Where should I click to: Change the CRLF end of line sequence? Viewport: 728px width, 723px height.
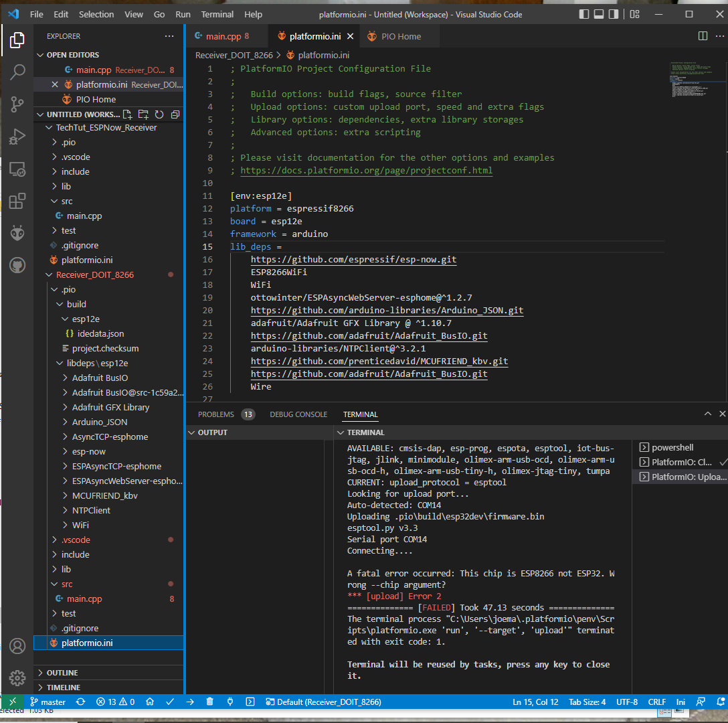[656, 702]
